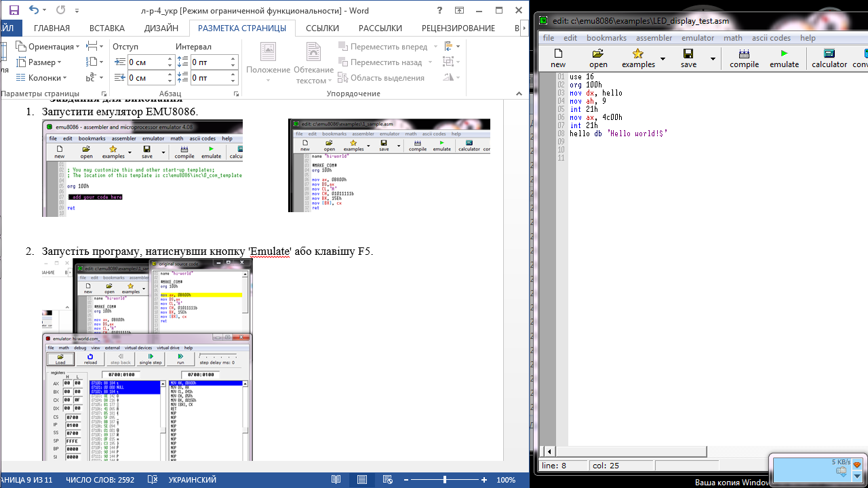The width and height of the screenshot is (868, 488).
Task: Open Paragraph (Абзац) dialog launcher
Action: click(235, 94)
